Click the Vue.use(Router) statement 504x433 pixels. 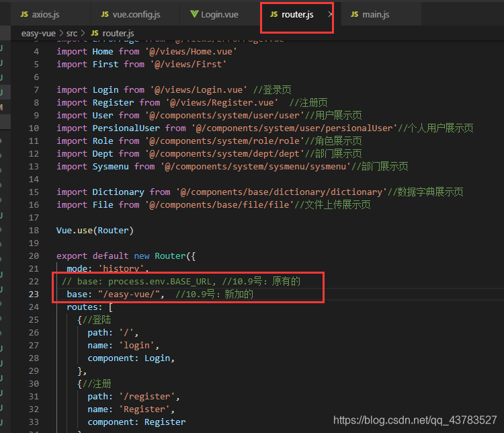[95, 231]
